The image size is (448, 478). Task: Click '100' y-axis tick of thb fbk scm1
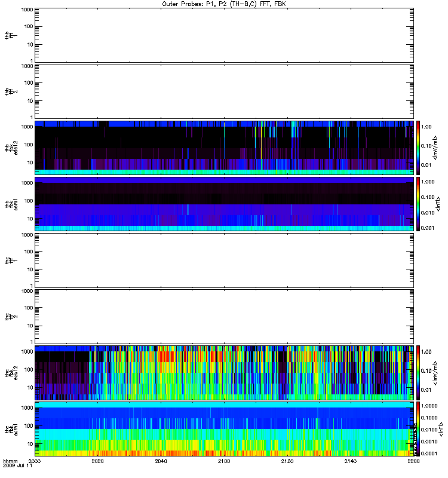[x=29, y=201]
